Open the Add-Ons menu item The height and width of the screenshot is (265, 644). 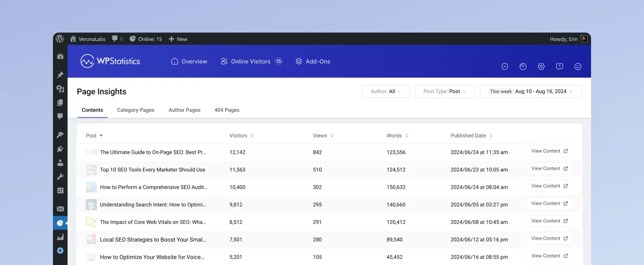pyautogui.click(x=313, y=61)
